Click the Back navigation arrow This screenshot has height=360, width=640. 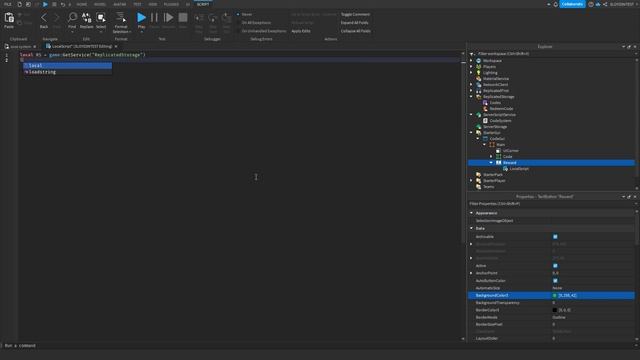(x=44, y=18)
